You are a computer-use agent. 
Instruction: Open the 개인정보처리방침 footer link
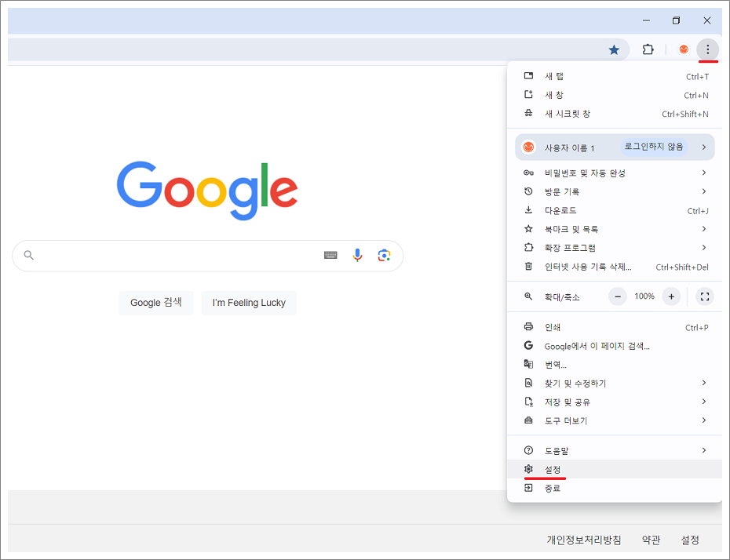click(x=584, y=540)
